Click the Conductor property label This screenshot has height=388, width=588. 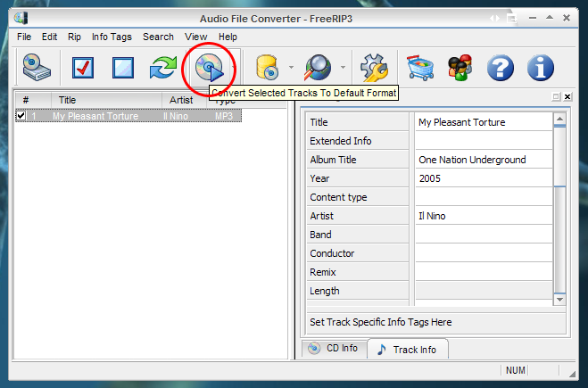click(332, 253)
